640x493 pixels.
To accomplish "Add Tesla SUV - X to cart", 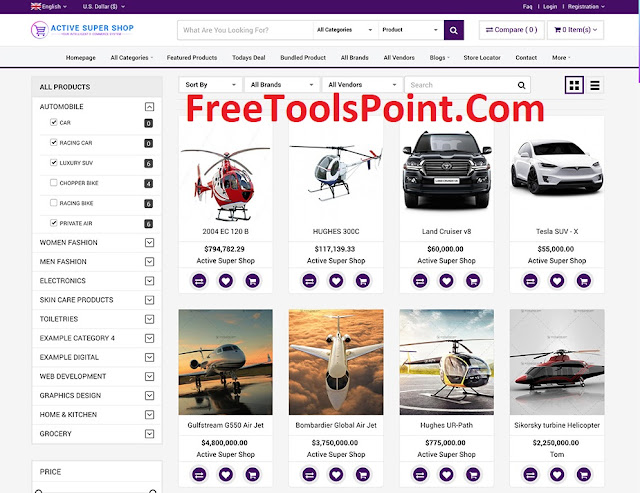I will (x=584, y=281).
